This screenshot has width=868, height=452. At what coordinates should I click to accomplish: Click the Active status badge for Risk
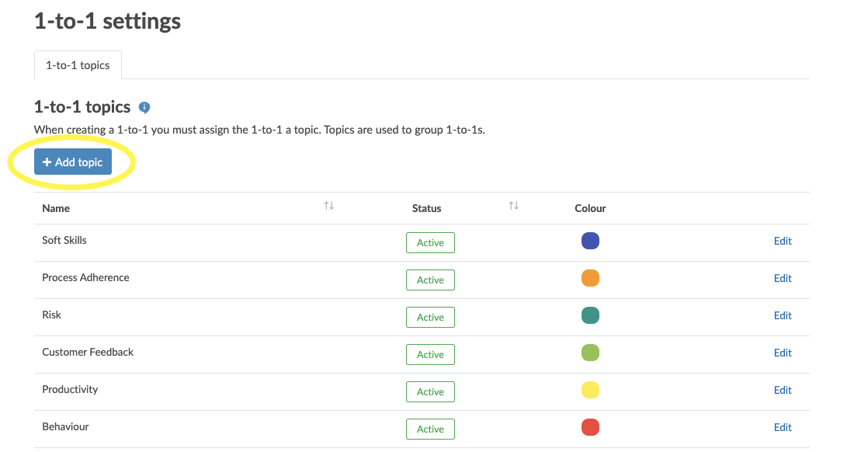click(x=430, y=318)
